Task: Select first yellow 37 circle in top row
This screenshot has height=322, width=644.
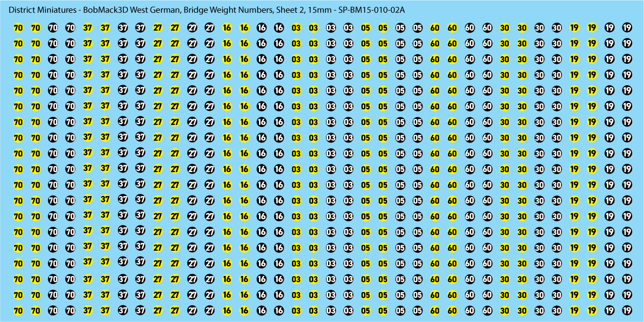Action: (87, 28)
